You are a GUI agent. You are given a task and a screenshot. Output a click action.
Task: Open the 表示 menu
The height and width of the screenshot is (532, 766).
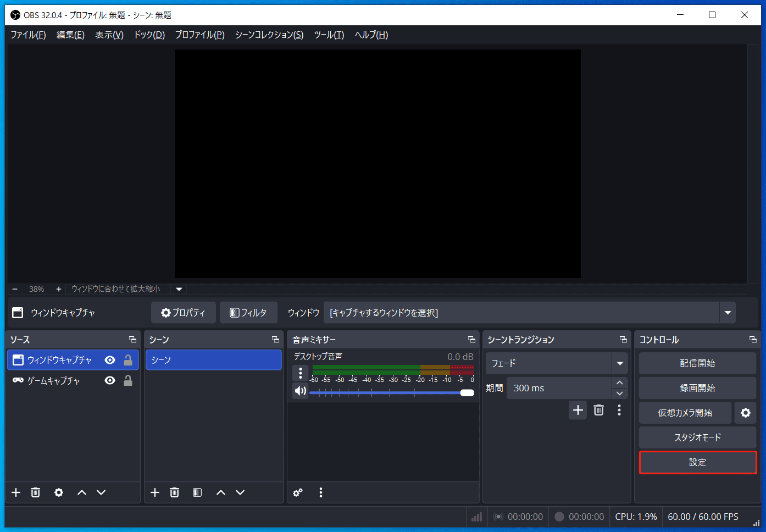(109, 35)
